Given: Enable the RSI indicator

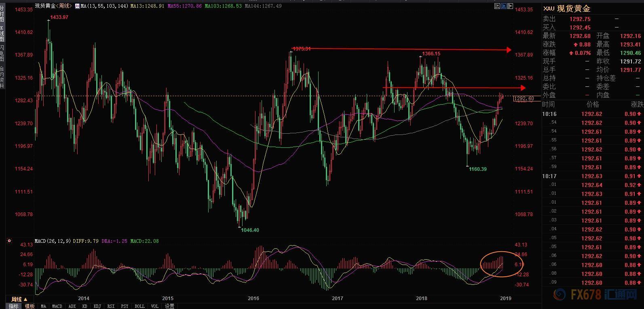Looking at the screenshot, I should click(x=111, y=306).
